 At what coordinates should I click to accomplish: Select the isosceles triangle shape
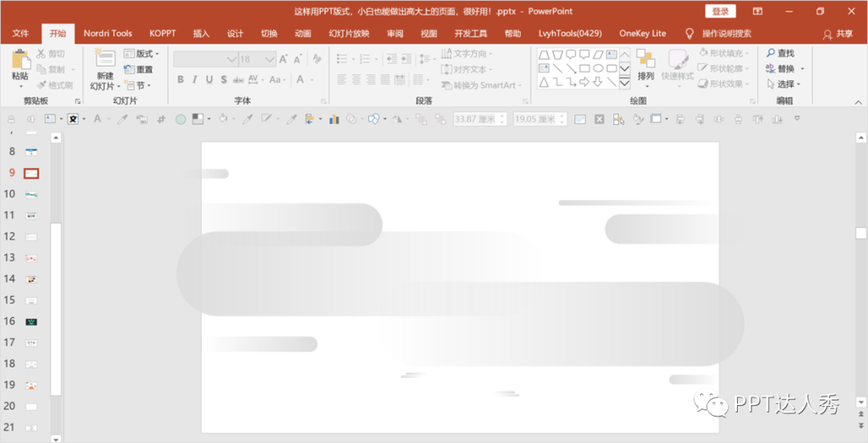[544, 83]
